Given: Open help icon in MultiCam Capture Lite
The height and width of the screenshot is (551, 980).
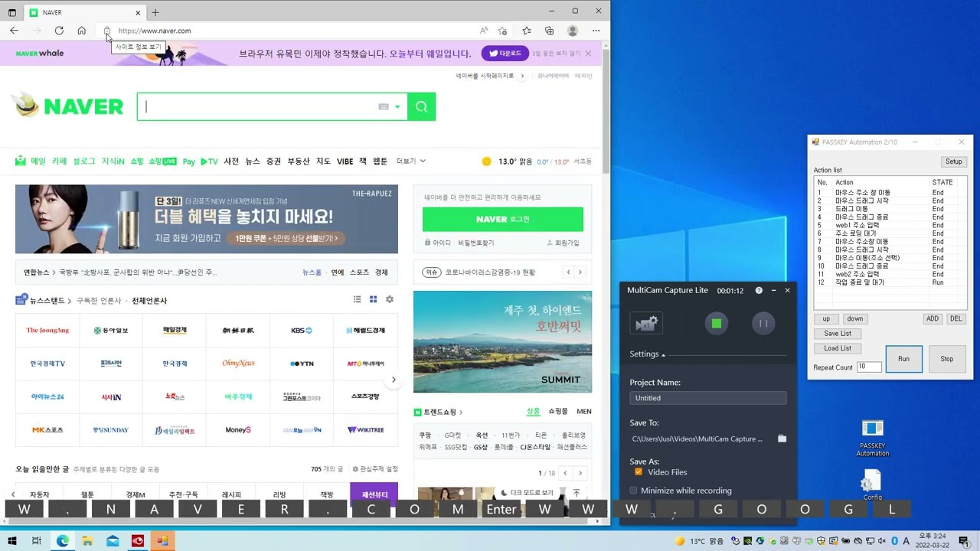Looking at the screenshot, I should point(759,291).
